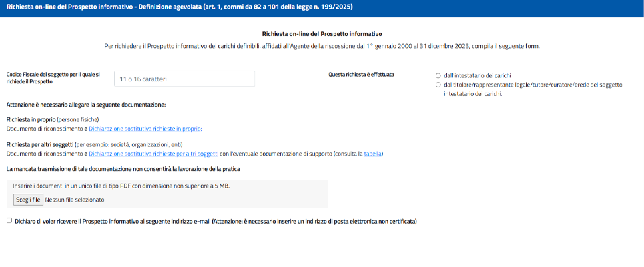Click the PDF upload instruction "Inserire i documenti" text
Viewport: 644px width, 267px height.
121,186
